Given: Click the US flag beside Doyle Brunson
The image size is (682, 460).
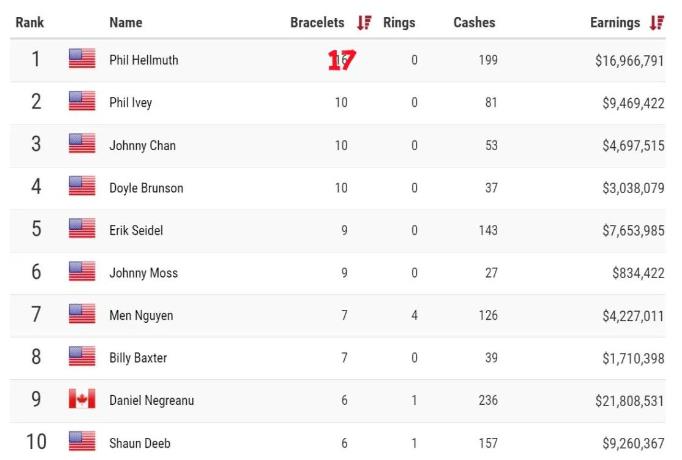Looking at the screenshot, I should 82,187.
